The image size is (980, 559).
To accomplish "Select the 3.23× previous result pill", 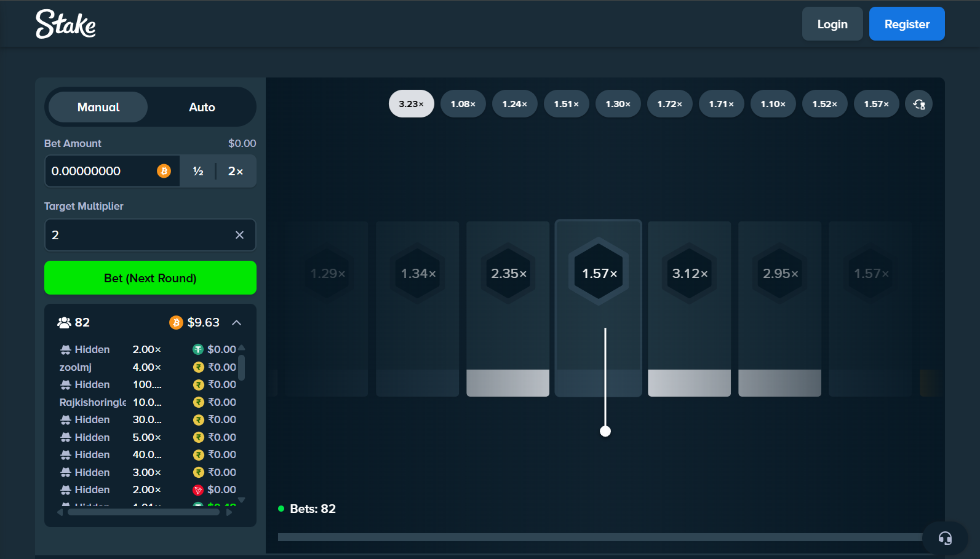I will [411, 104].
